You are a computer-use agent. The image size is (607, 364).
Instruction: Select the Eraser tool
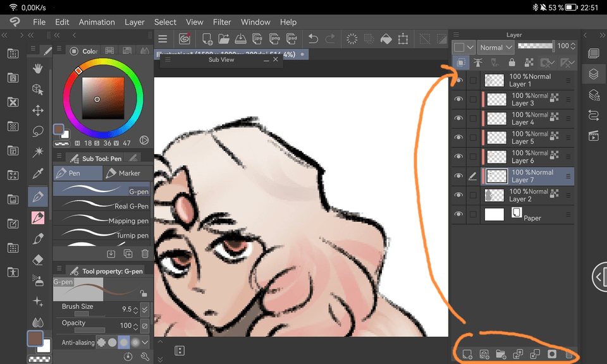tap(38, 260)
